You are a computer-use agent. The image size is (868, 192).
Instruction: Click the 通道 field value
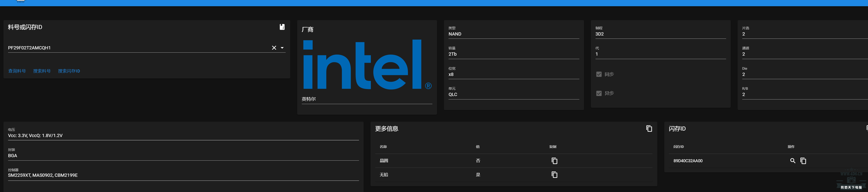coord(744,54)
